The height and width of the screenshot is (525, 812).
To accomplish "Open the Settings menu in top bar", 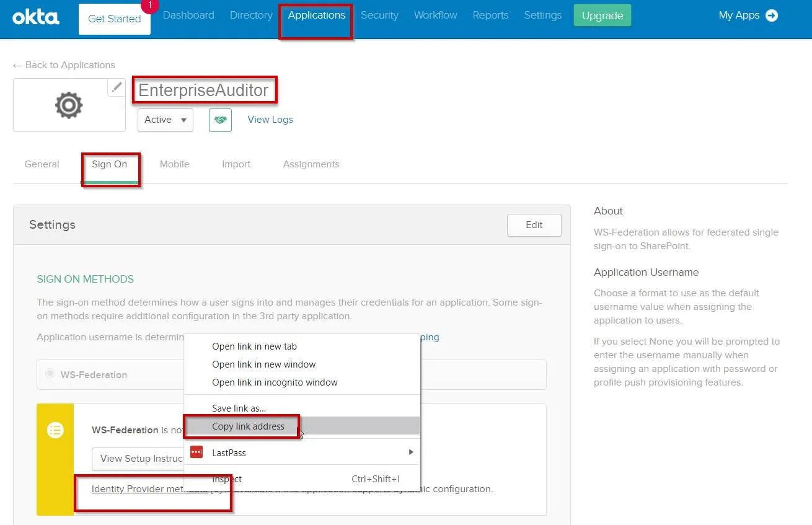I will pyautogui.click(x=542, y=15).
